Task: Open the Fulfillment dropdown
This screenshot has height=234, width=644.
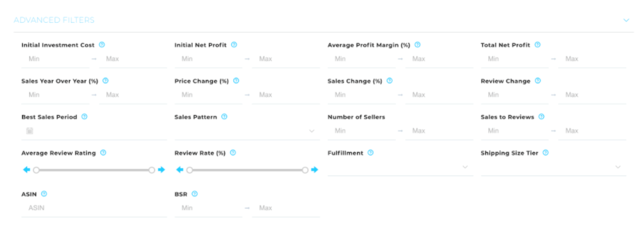Action: [400, 167]
